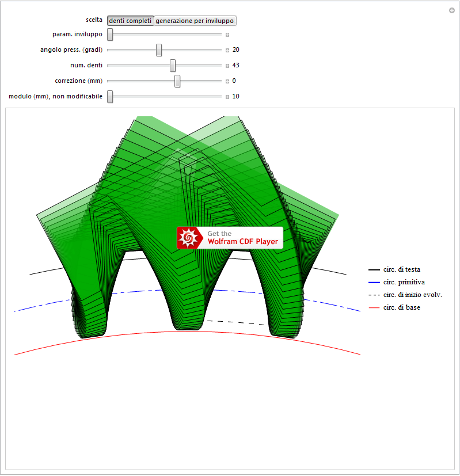Image resolution: width=460 pixels, height=476 pixels.
Task: Click the Get the Wolfram CDF Player banner
Action: coord(230,238)
